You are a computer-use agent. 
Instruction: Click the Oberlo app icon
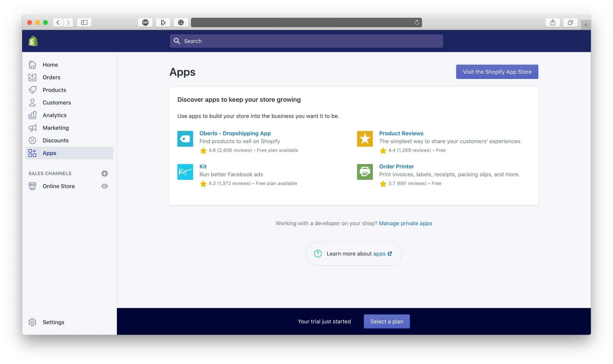tap(185, 138)
